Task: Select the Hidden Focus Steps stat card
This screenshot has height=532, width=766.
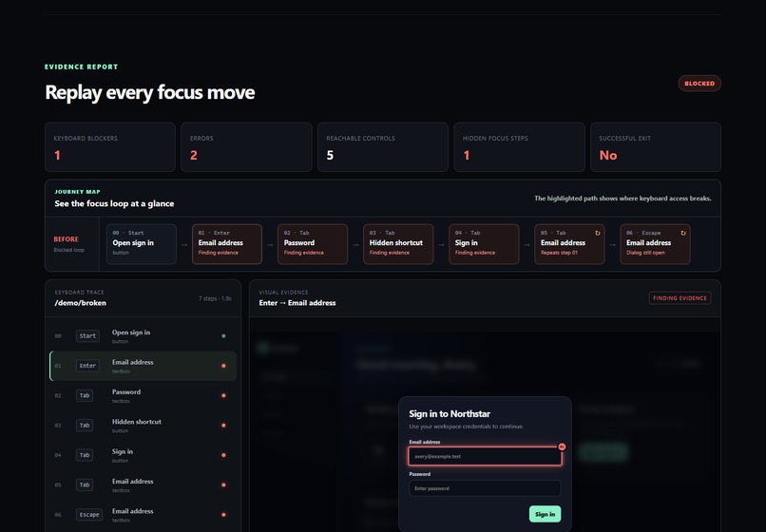Action: (519, 147)
